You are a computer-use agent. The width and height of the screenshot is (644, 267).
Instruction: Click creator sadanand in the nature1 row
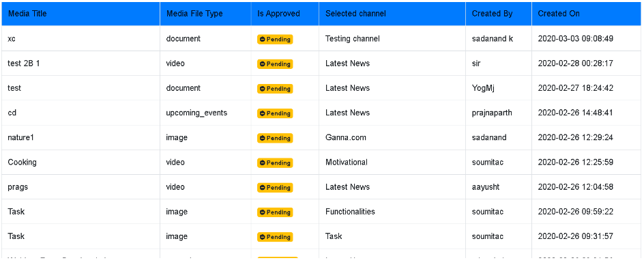point(489,137)
